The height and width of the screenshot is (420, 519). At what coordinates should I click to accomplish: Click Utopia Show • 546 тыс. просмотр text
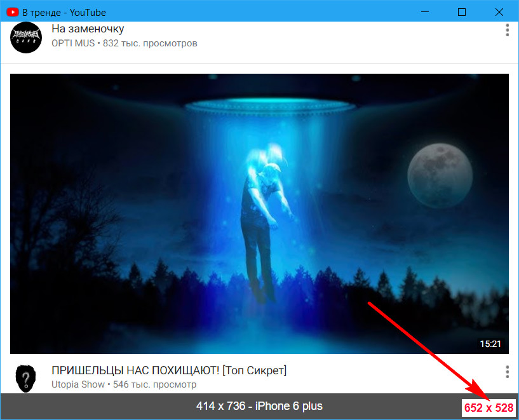tap(124, 384)
